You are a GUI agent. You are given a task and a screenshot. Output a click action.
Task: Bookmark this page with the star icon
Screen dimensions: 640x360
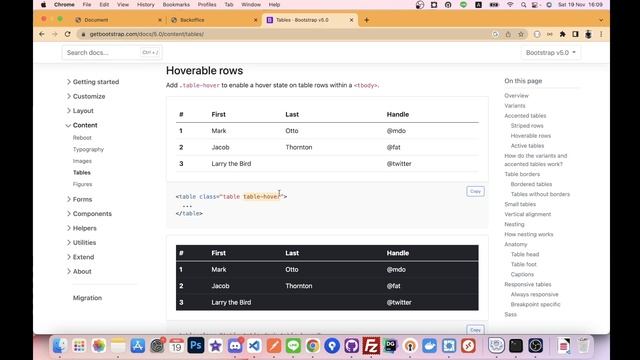tap(521, 34)
